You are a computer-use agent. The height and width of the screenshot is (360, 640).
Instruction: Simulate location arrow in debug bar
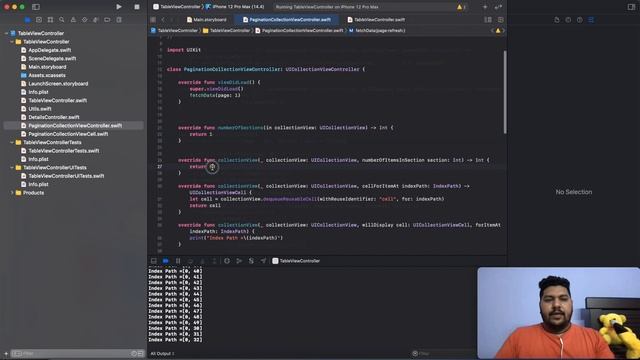263,261
